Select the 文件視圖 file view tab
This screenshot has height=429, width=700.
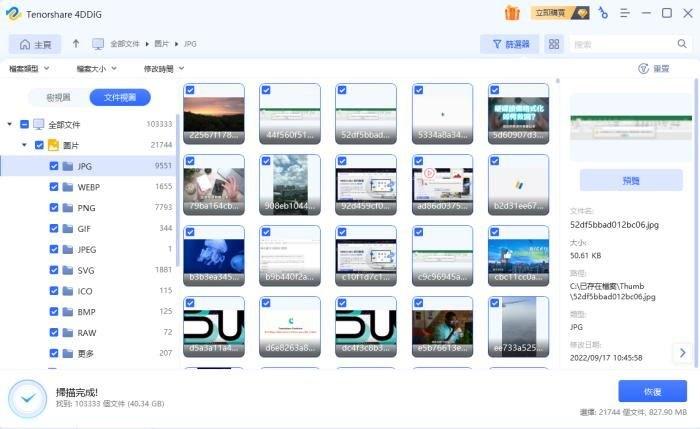[x=119, y=97]
